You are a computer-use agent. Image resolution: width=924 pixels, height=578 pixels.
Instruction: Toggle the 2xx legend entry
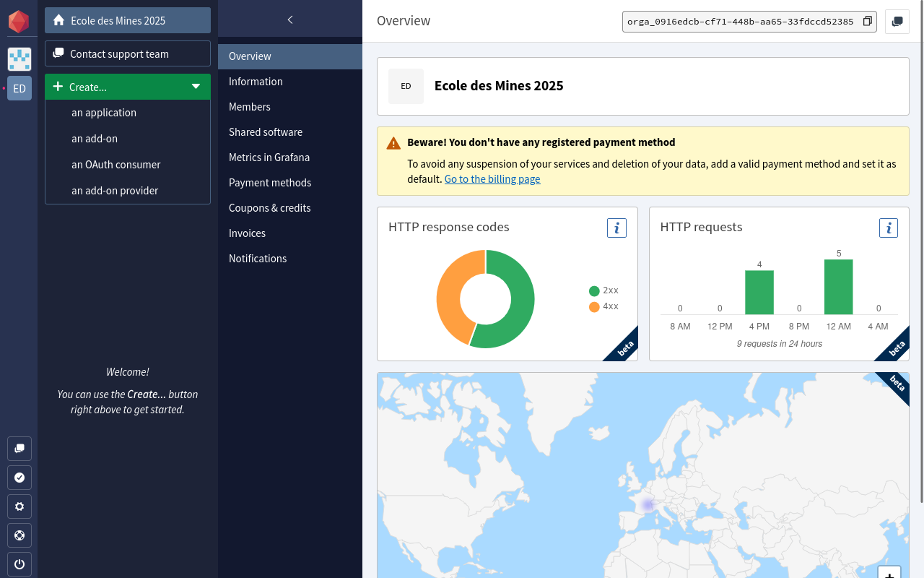[x=603, y=290]
